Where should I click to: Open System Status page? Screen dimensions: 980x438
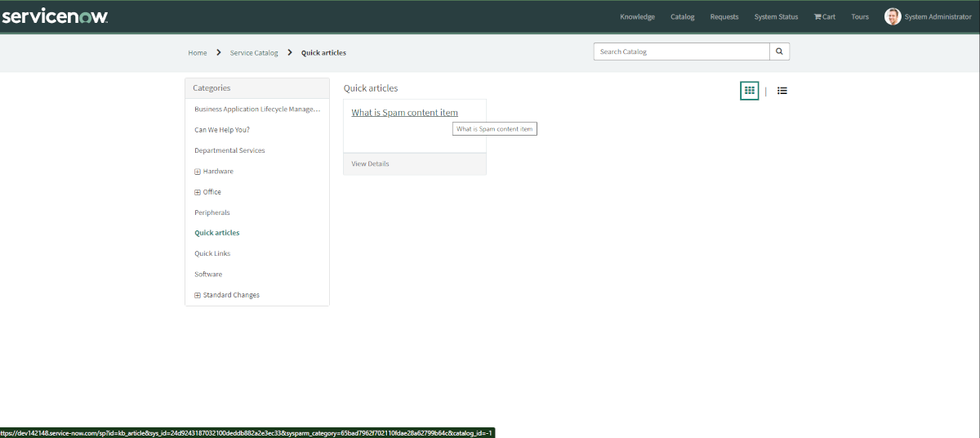(x=776, y=17)
